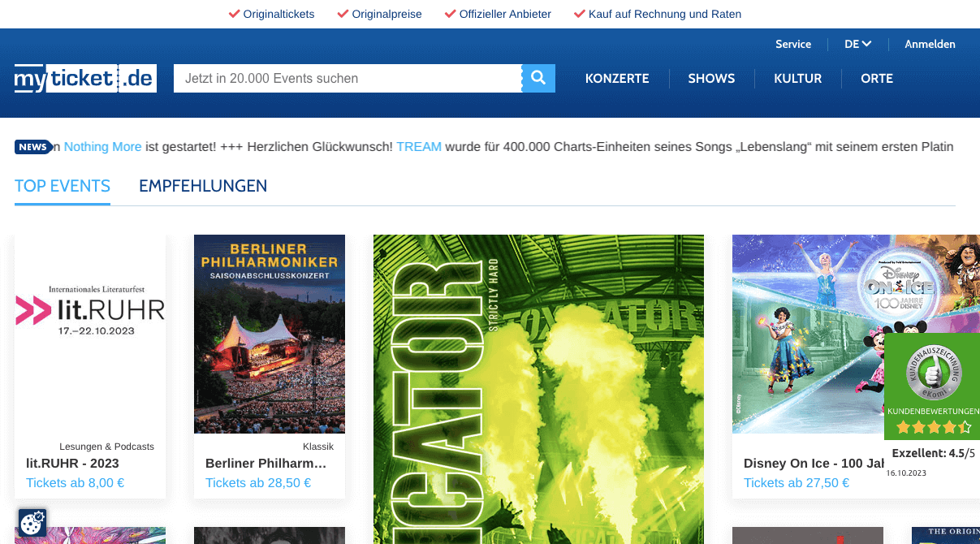Viewport: 980px width, 544px height.
Task: Click the Service link
Action: [x=793, y=44]
